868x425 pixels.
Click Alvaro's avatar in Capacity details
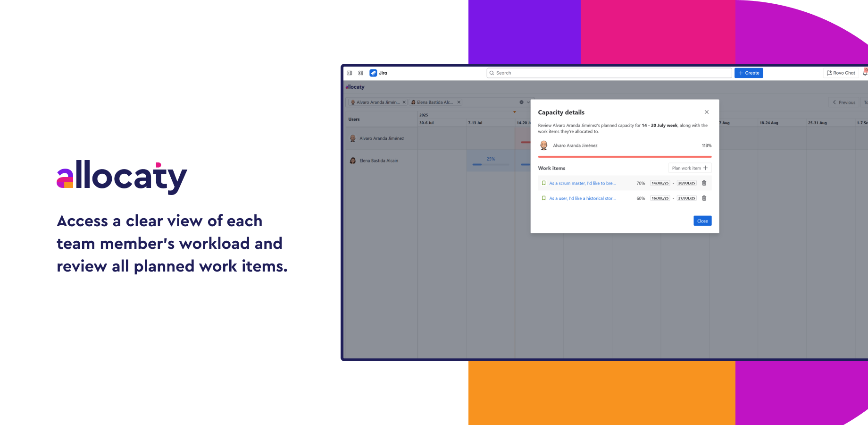(544, 145)
